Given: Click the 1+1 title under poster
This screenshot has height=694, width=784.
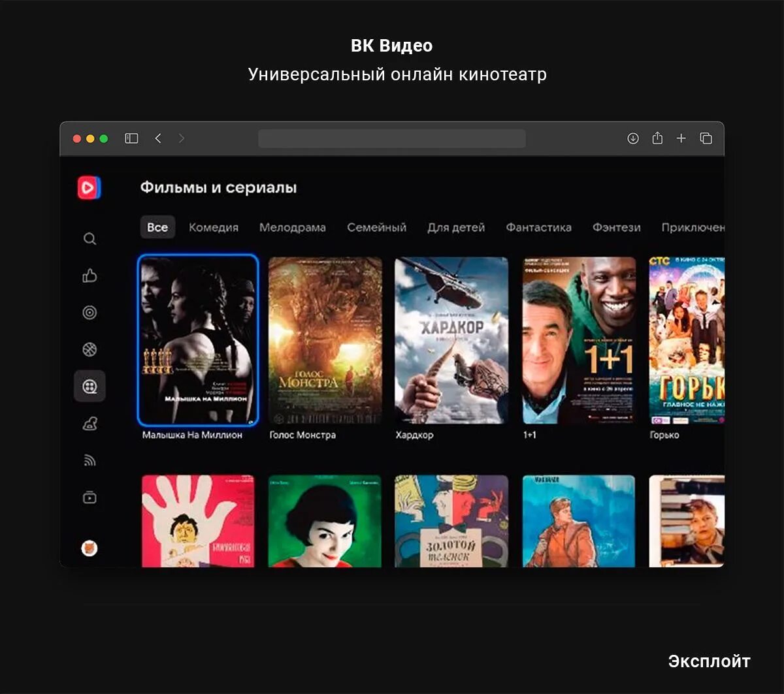Looking at the screenshot, I should [x=529, y=435].
